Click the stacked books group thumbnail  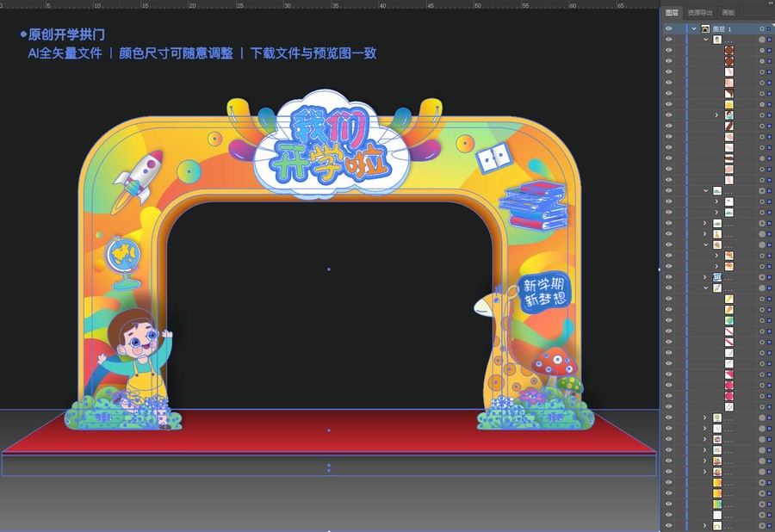pos(717,439)
